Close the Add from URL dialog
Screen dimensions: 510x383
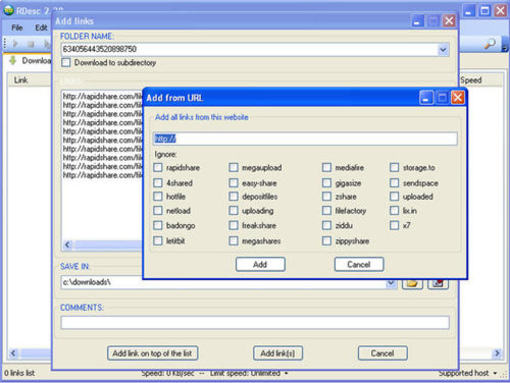pos(458,98)
